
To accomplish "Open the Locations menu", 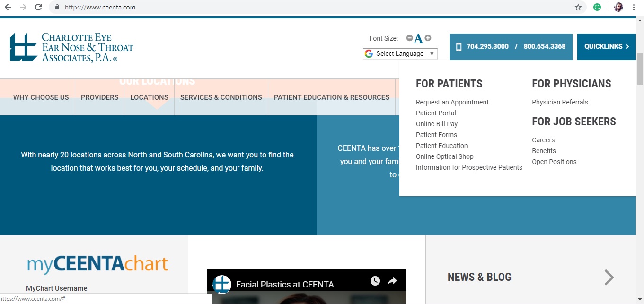I will click(150, 97).
